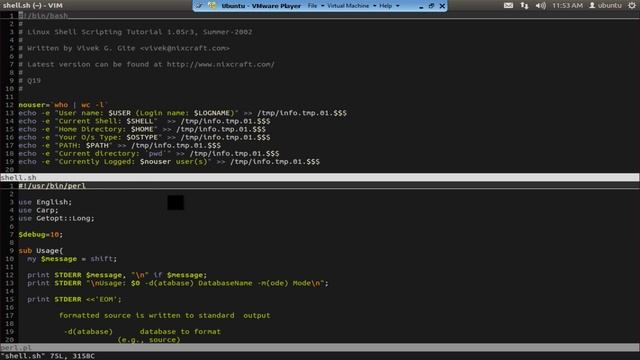Viewport: 640px width, 360px height.
Task: Click the 'shell.sh (~) - VIM' window title
Action: (x=33, y=5)
